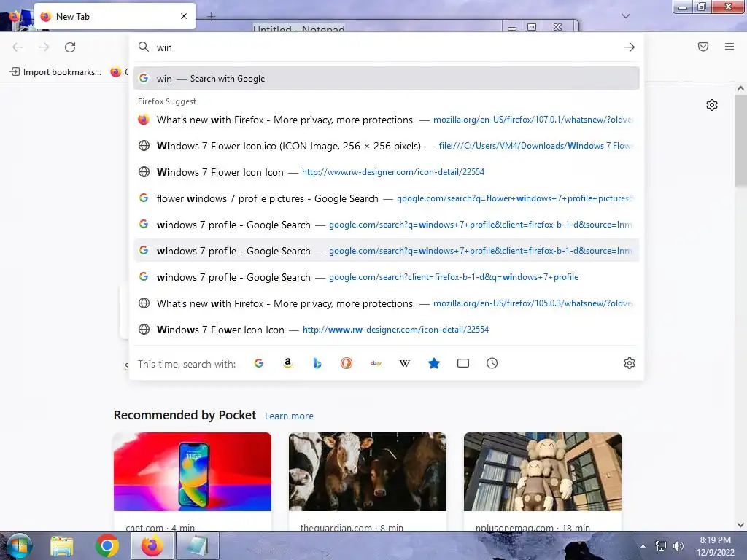Open highlighted windows 7 profile Google Search suggestion

[x=387, y=251]
